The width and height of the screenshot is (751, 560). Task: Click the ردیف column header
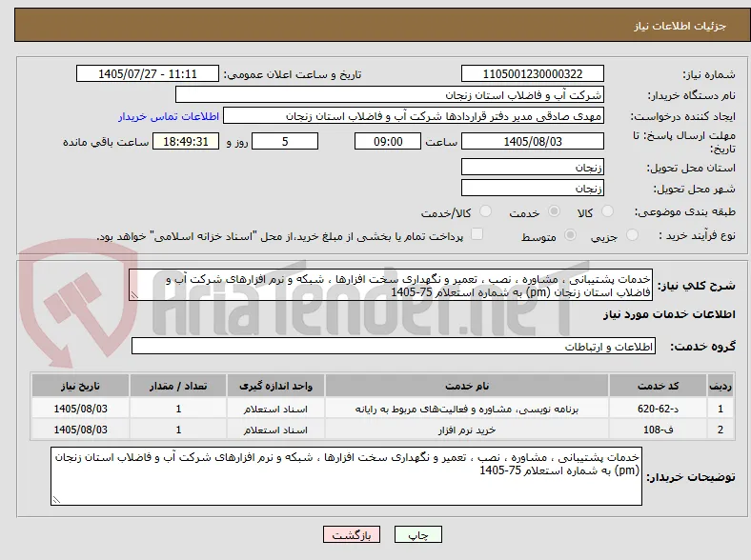click(721, 386)
